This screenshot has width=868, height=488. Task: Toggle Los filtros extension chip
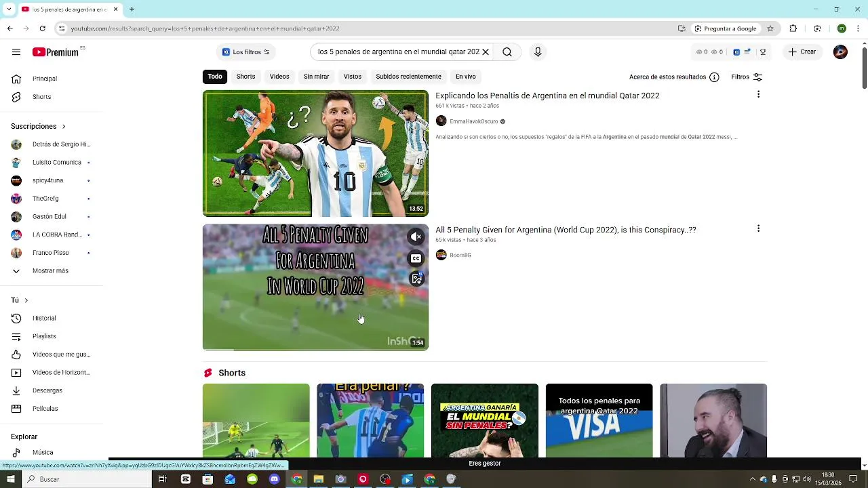[245, 52]
